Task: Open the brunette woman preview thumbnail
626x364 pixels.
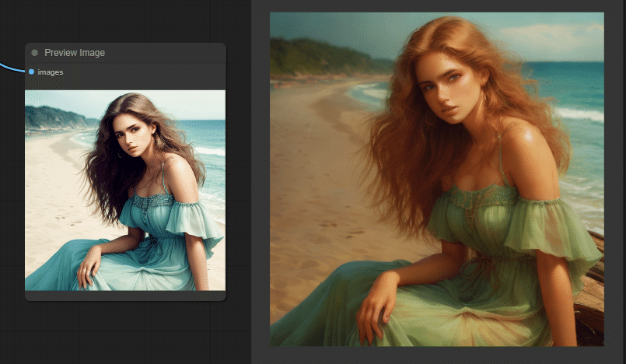Action: [x=125, y=191]
